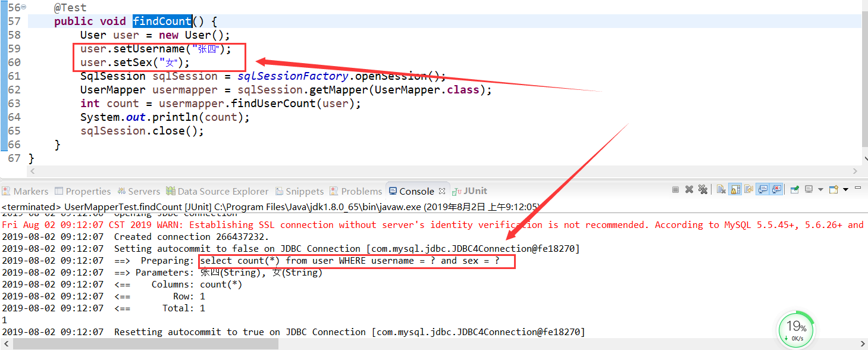The height and width of the screenshot is (350, 868).
Task: Click the Properties tab icon
Action: pyautogui.click(x=59, y=191)
